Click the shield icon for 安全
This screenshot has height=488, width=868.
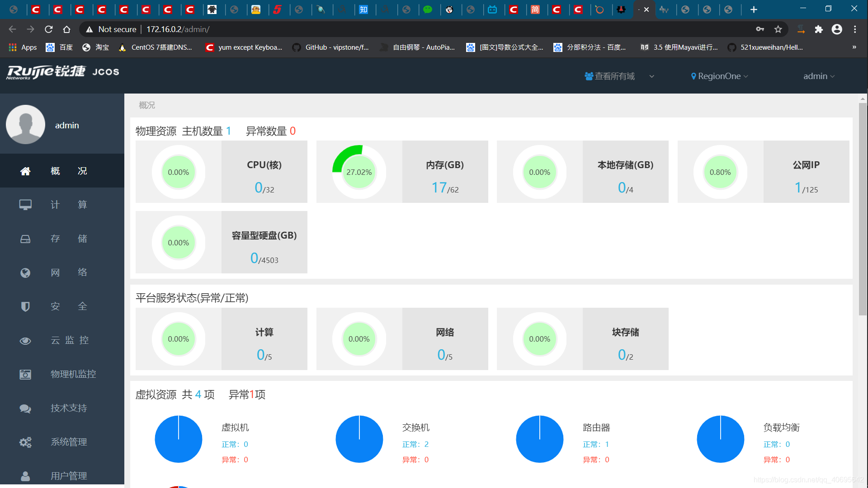[25, 306]
